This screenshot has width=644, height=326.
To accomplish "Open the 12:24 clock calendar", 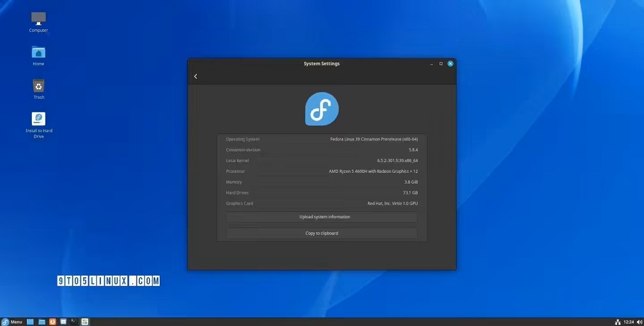I will pos(629,322).
